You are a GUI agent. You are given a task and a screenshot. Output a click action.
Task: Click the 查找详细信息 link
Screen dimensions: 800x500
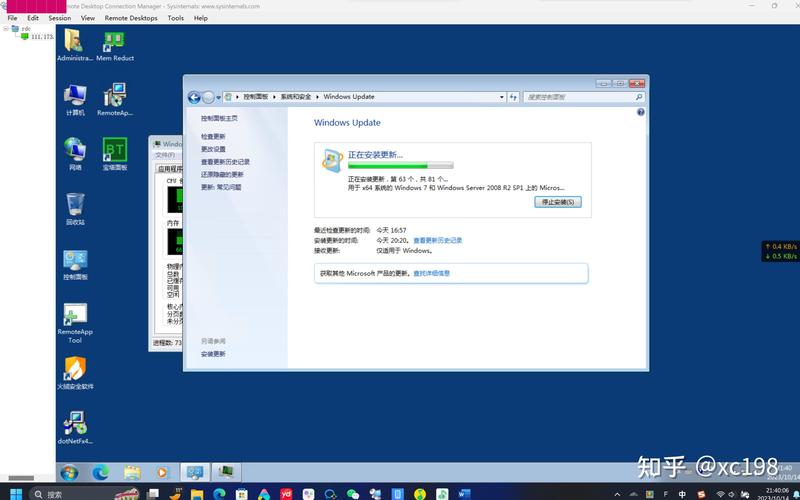431,273
